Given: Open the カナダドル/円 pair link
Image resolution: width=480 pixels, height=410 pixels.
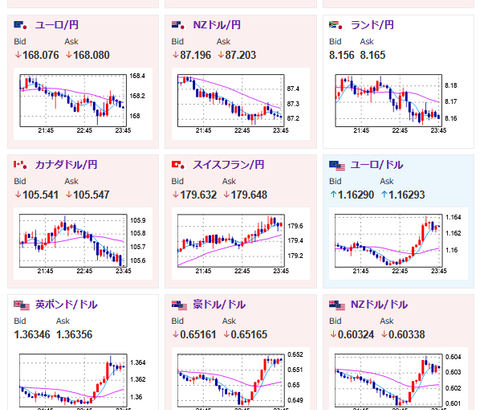Looking at the screenshot, I should tap(66, 165).
